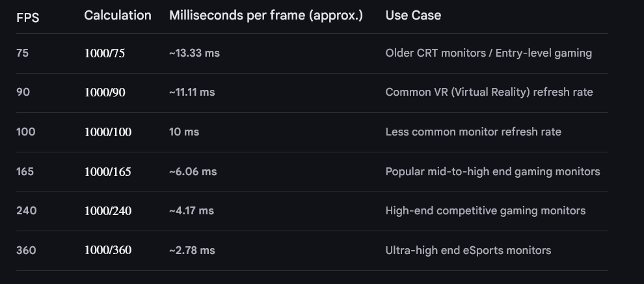Select the 165 FPS cell
This screenshot has height=284, width=644.
pyautogui.click(x=25, y=171)
